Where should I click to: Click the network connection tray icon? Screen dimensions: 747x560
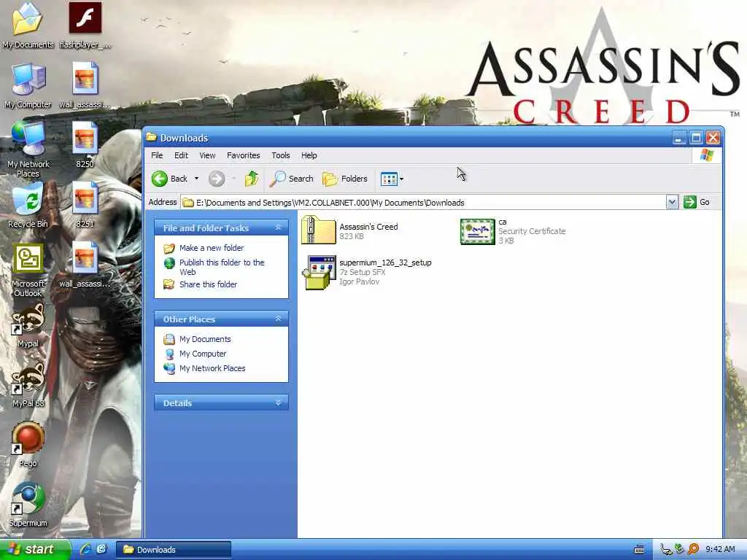click(x=666, y=550)
